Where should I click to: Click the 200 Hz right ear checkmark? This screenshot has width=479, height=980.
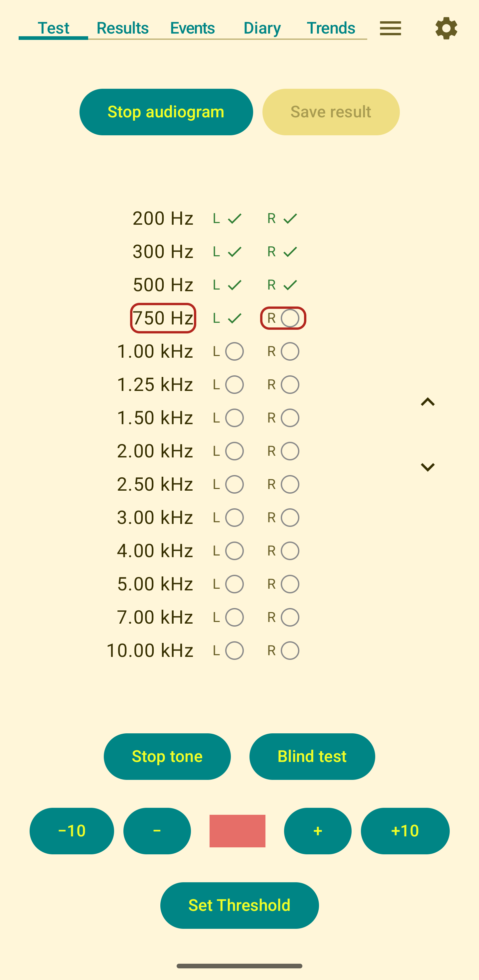pos(290,218)
